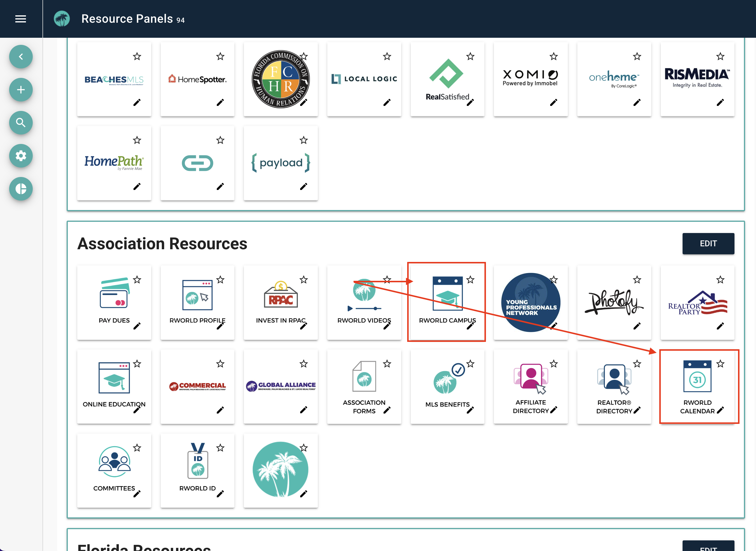Edit the HomeSpotter panel with pencil
This screenshot has height=551, width=756.
tap(220, 102)
